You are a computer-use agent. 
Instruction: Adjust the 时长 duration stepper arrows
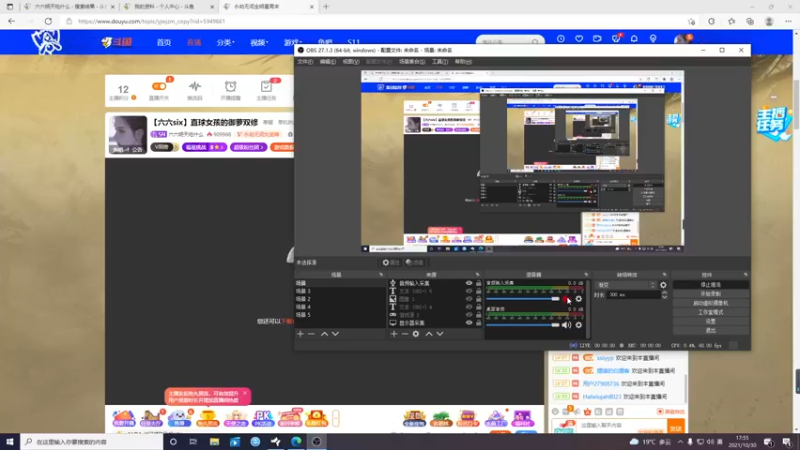pos(664,294)
